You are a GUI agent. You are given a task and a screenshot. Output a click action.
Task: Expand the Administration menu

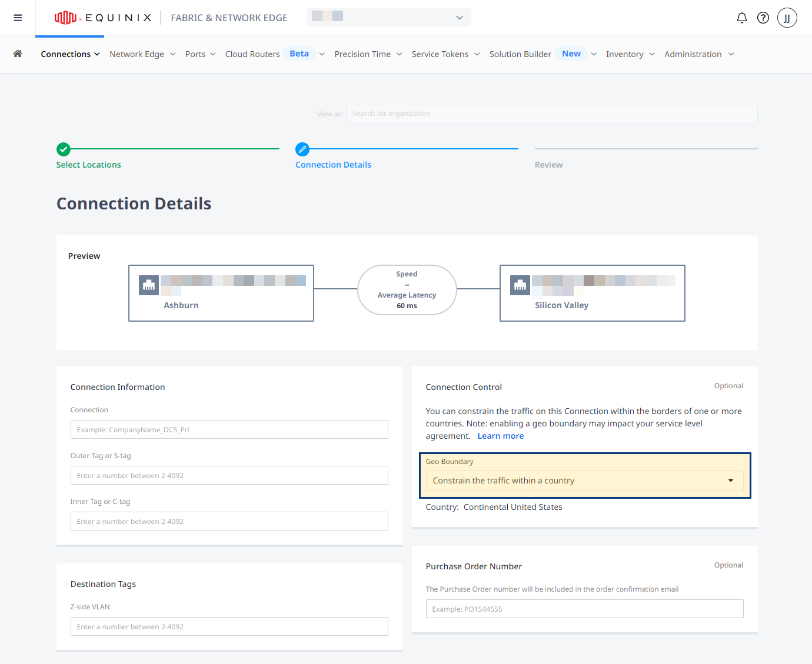pos(699,54)
